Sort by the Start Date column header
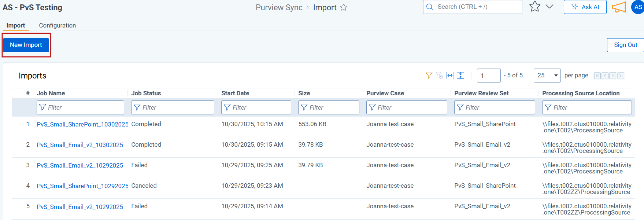The height and width of the screenshot is (220, 644). 235,93
